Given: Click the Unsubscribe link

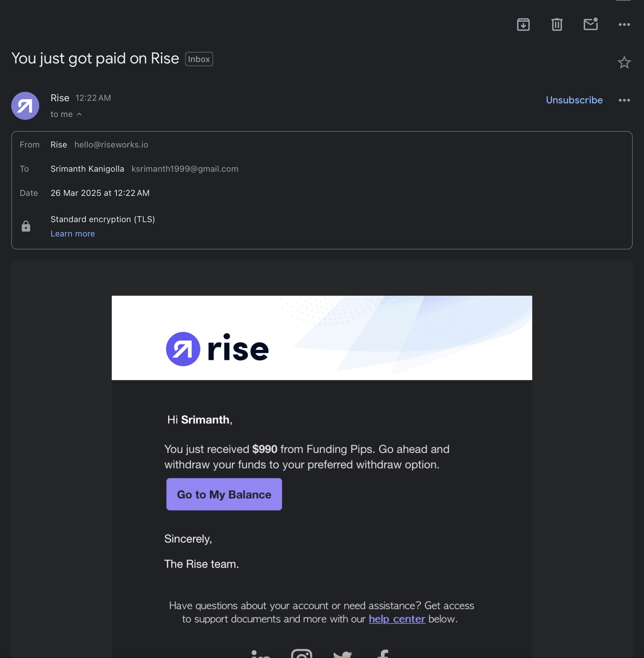Looking at the screenshot, I should tap(574, 100).
